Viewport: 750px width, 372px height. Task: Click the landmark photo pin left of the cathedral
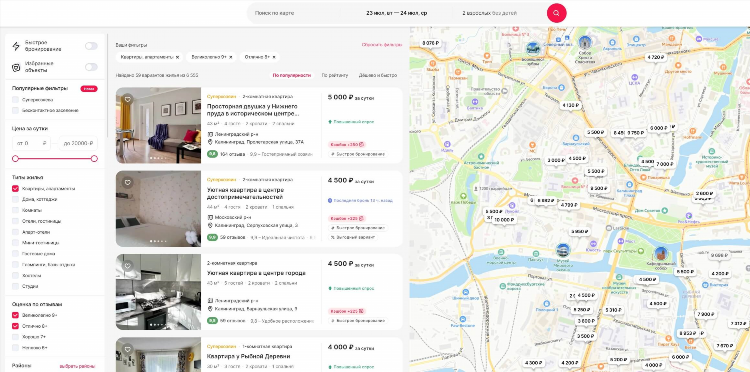coord(533,48)
